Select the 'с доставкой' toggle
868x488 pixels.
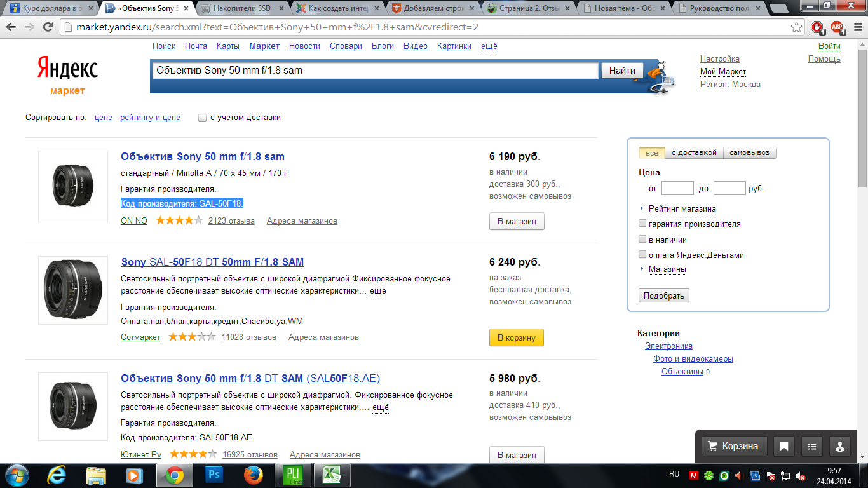click(694, 153)
